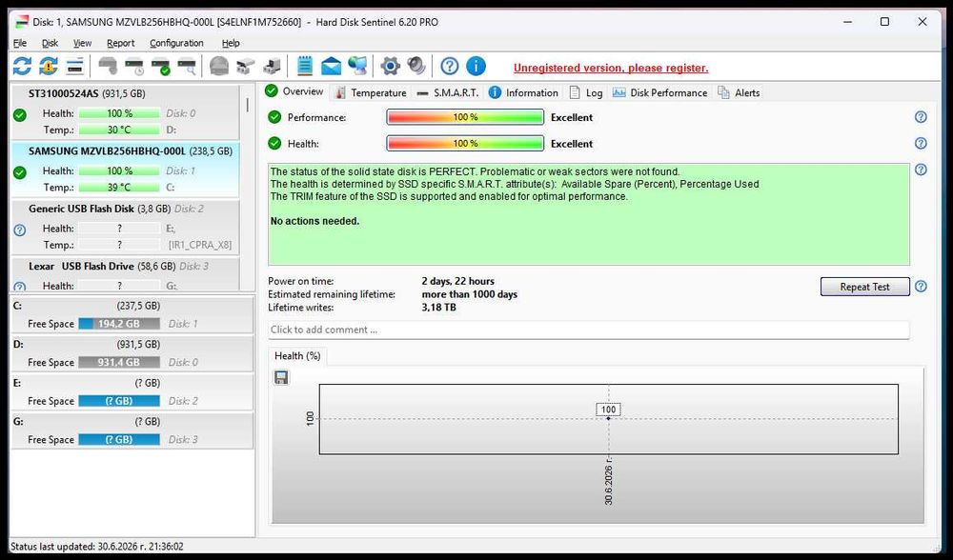This screenshot has height=560, width=953.
Task: Click the Performance 100 % progress bar
Action: (465, 117)
